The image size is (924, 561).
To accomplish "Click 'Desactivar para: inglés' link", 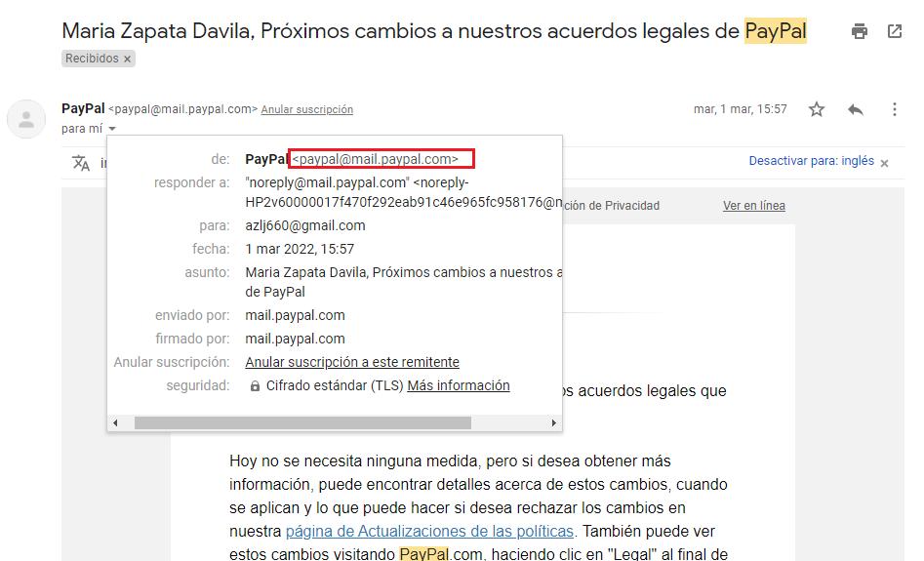I will pyautogui.click(x=811, y=161).
